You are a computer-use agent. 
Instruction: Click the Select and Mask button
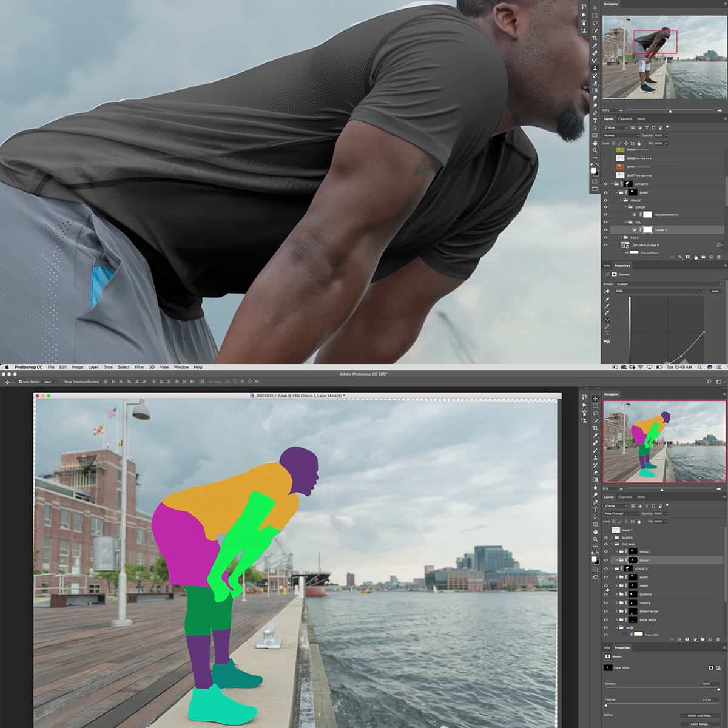point(700,716)
